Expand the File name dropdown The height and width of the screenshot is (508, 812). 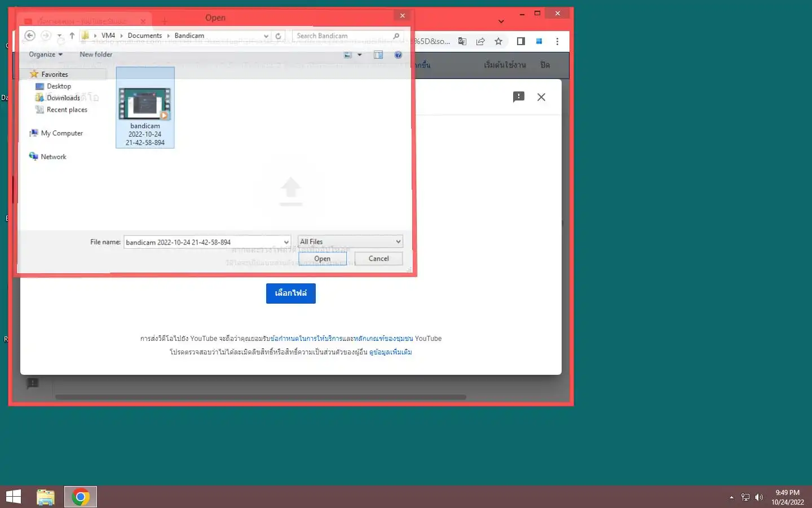point(286,242)
